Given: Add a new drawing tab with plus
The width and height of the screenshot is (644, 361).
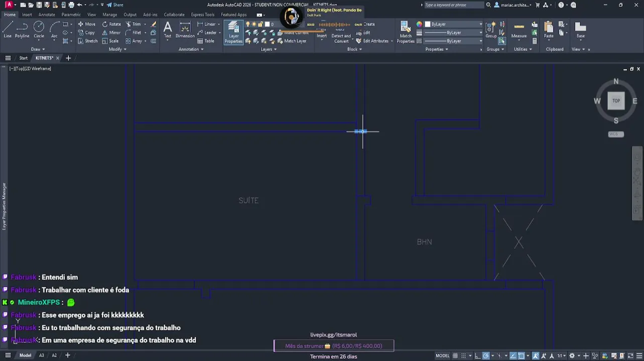Looking at the screenshot, I should (68, 58).
